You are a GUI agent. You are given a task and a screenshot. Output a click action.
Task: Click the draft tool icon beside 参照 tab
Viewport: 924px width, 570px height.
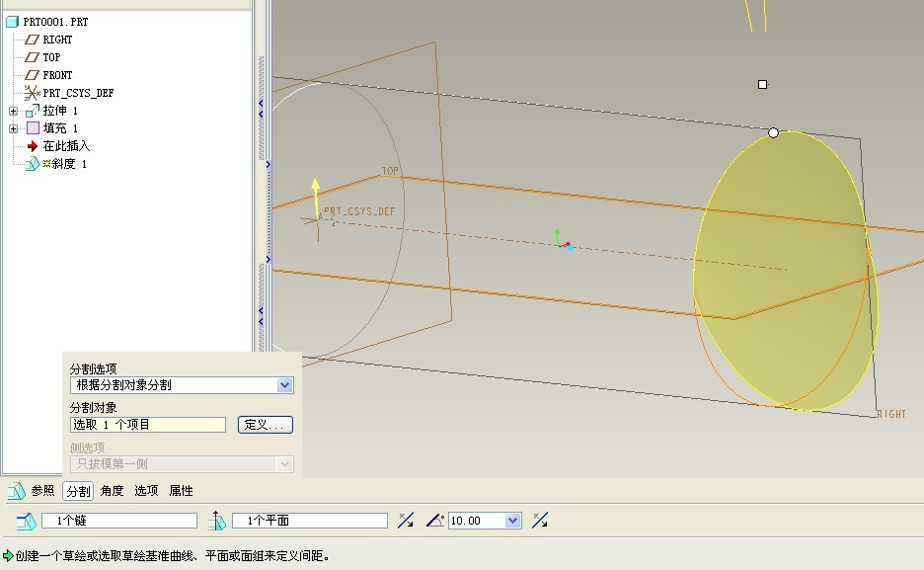coord(17,490)
